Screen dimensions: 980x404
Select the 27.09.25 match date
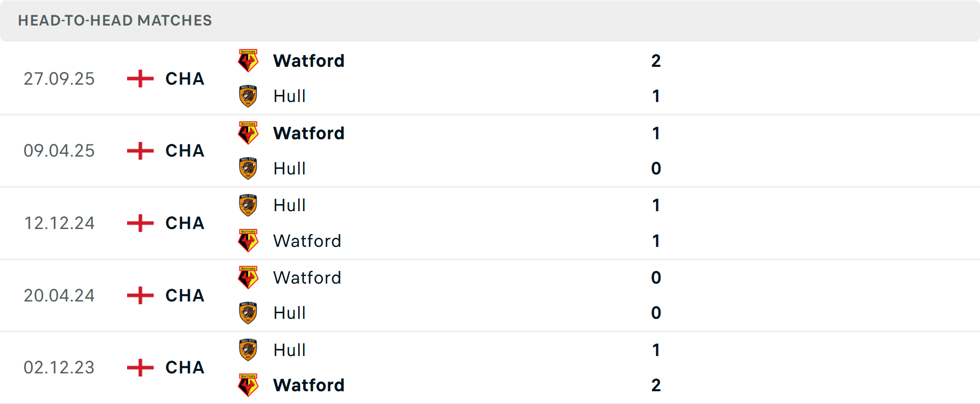point(59,79)
